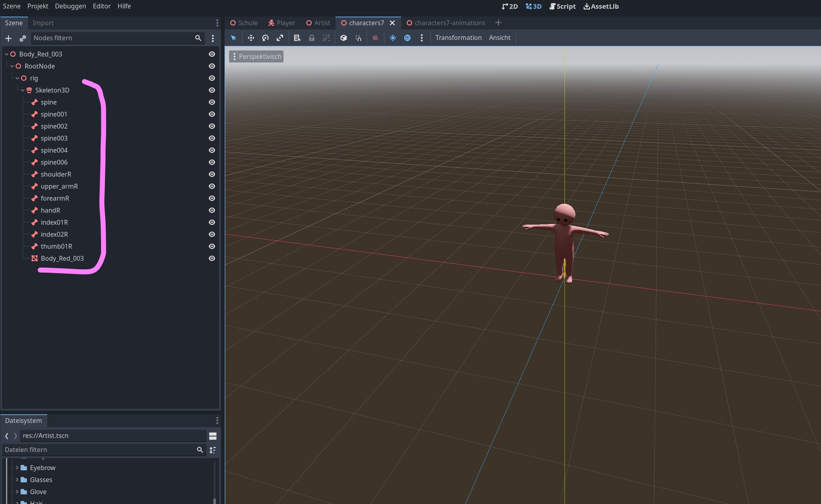Toggle camera override icon
The image size is (821, 504).
tap(375, 38)
